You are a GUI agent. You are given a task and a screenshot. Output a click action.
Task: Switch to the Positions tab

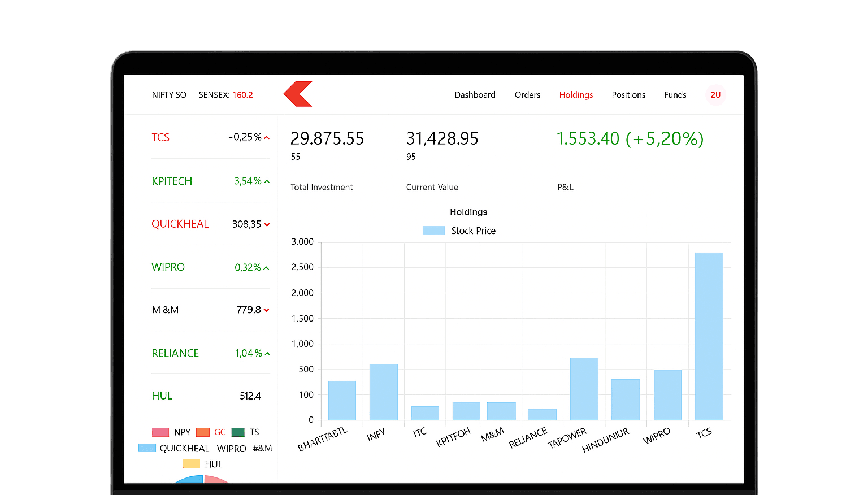(628, 95)
